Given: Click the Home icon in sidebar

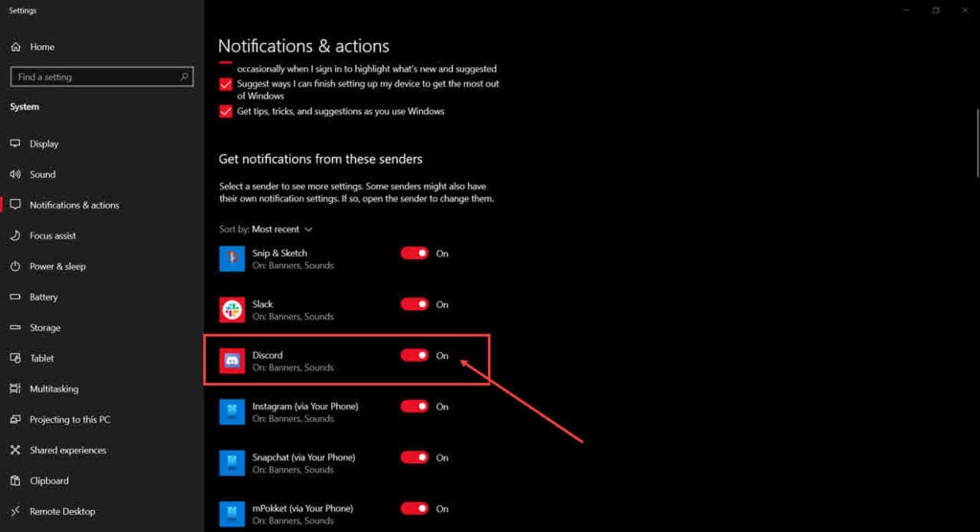Looking at the screenshot, I should point(15,47).
